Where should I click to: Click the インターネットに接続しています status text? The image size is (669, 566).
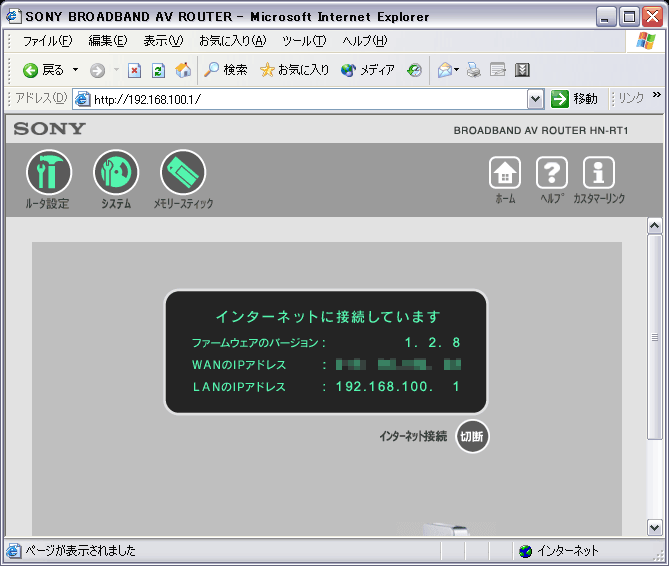pos(328,316)
